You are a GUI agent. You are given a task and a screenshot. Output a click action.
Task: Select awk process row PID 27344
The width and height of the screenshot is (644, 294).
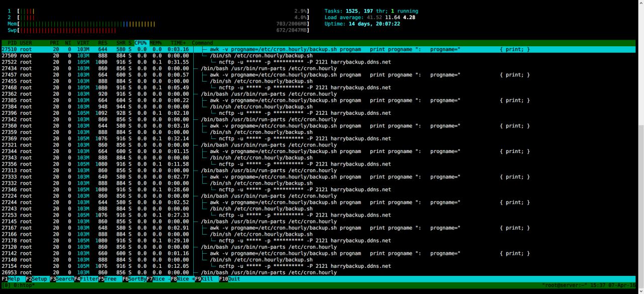tap(318, 152)
